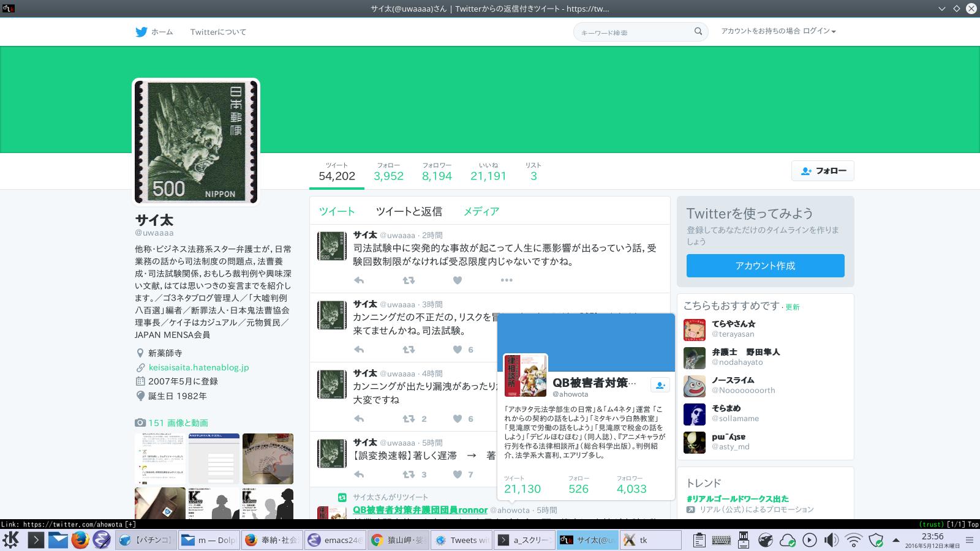Viewport: 980px width, 551px height.
Task: Launch the terminal from the panel
Action: [36, 540]
